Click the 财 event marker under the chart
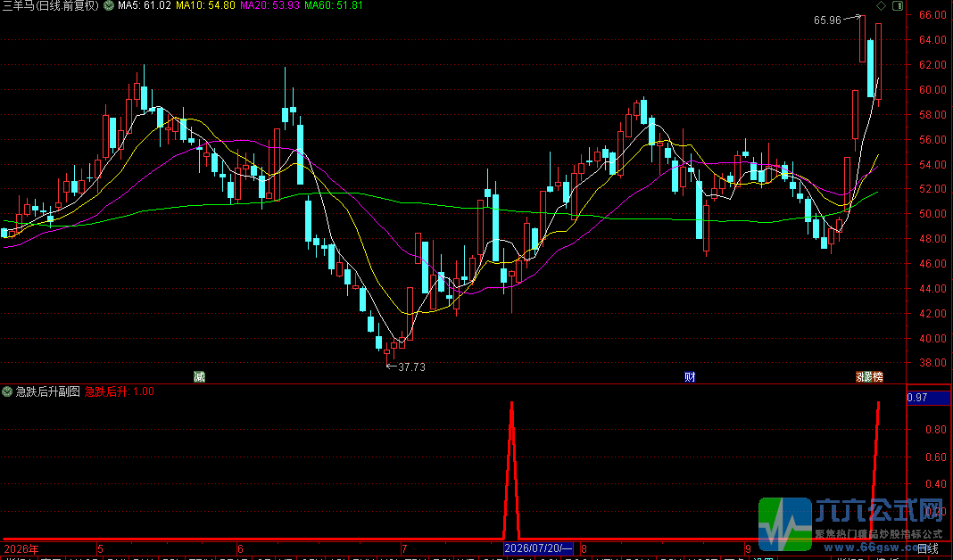953x560 pixels. [x=690, y=377]
